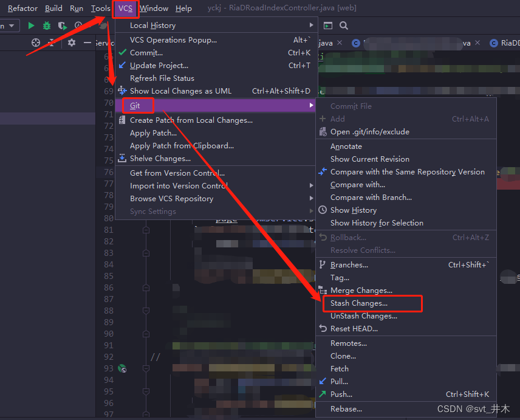This screenshot has height=420, width=520.
Task: Open Remotes... in Git submenu
Action: 406,343
